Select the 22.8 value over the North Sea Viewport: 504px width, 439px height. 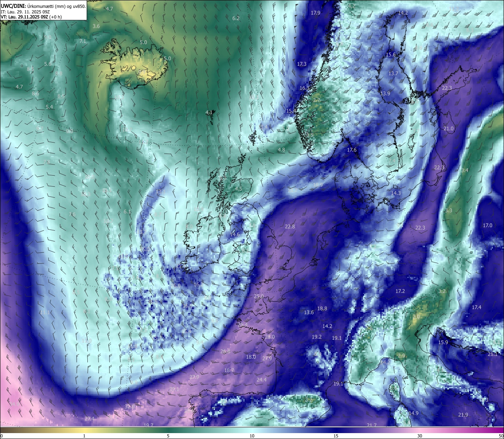point(290,227)
